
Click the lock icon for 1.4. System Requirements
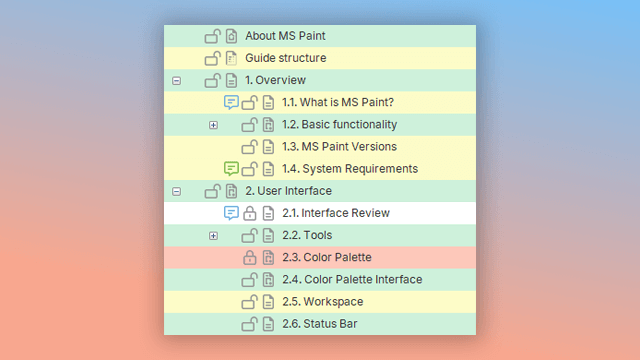250,169
